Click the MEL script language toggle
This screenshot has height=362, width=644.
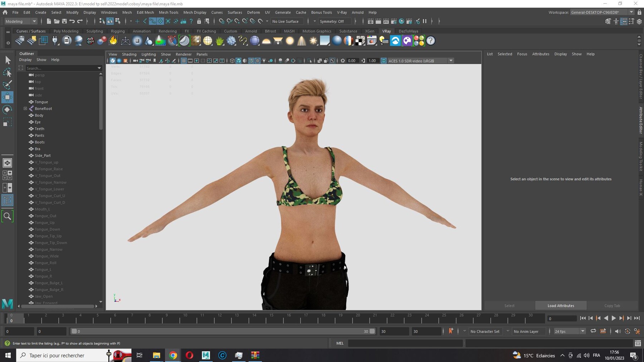pos(340,343)
